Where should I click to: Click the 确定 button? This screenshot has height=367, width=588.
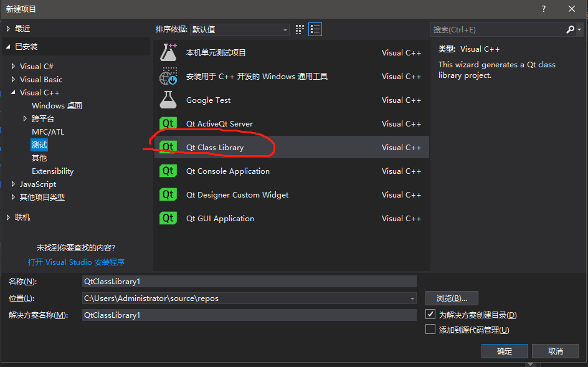[x=505, y=351]
